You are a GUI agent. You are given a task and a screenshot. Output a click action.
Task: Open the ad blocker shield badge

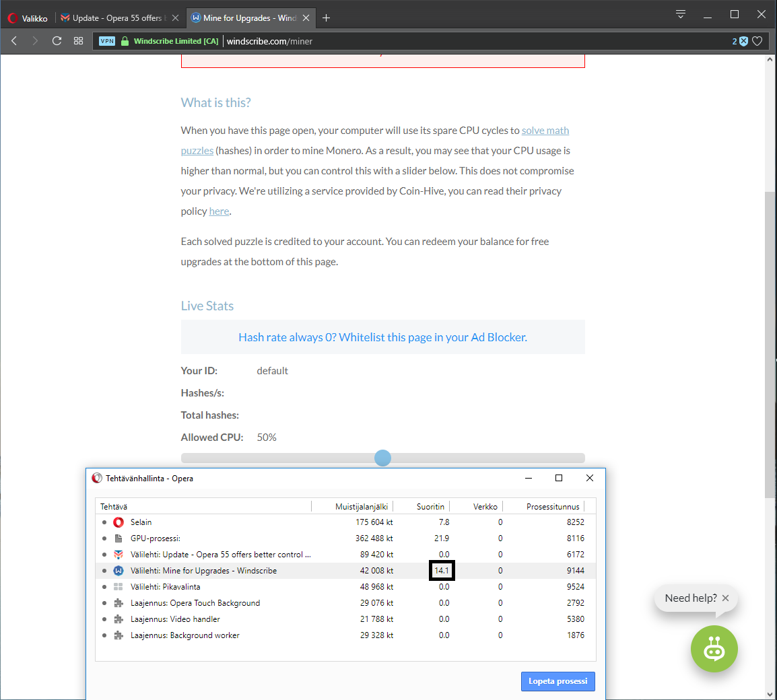(x=741, y=41)
